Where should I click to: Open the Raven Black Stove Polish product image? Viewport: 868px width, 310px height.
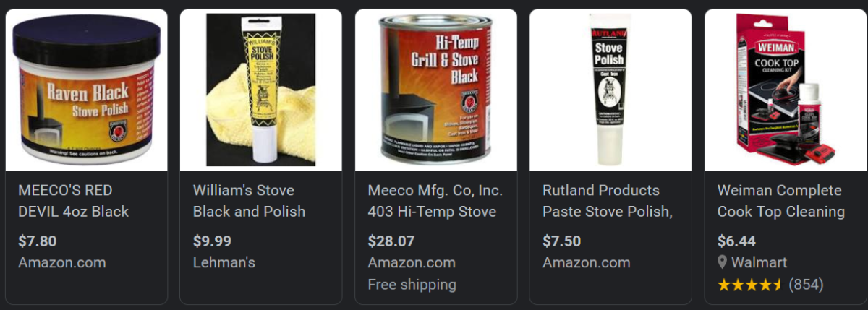pyautogui.click(x=86, y=90)
